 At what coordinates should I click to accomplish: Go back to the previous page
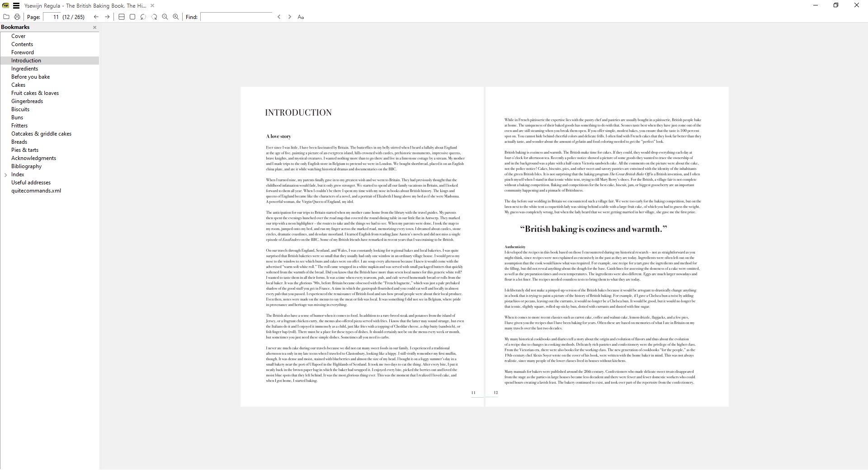(96, 17)
